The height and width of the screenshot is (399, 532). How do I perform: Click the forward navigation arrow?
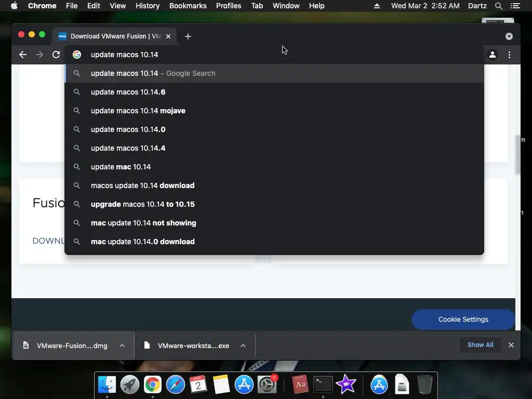[x=39, y=55]
